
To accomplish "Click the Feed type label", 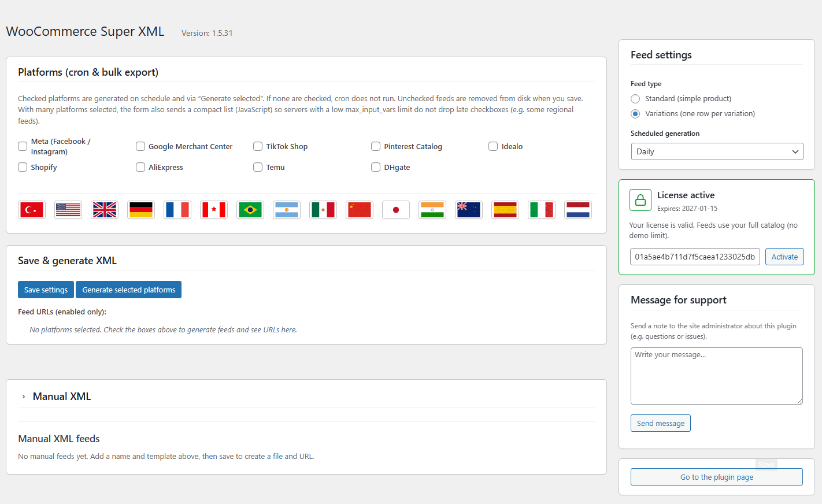I will [x=646, y=84].
